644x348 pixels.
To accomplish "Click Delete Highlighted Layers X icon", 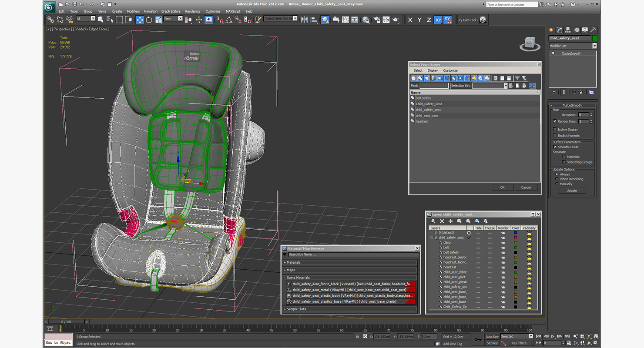I will pyautogui.click(x=442, y=221).
